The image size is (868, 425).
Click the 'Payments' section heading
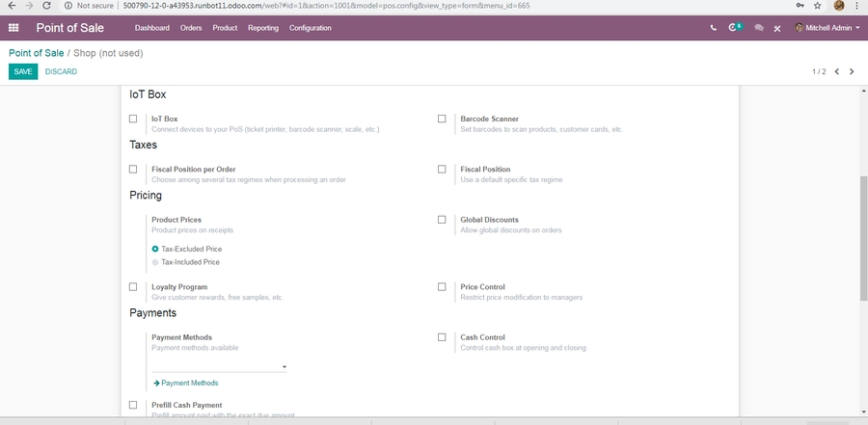[x=152, y=313]
